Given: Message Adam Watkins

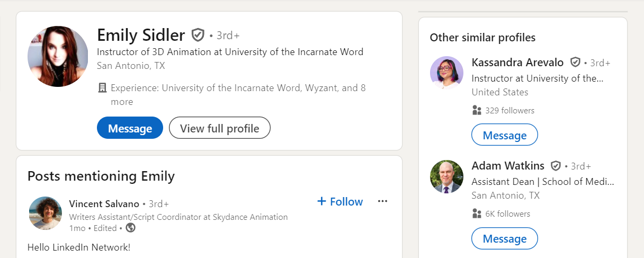Looking at the screenshot, I should pyautogui.click(x=505, y=238).
